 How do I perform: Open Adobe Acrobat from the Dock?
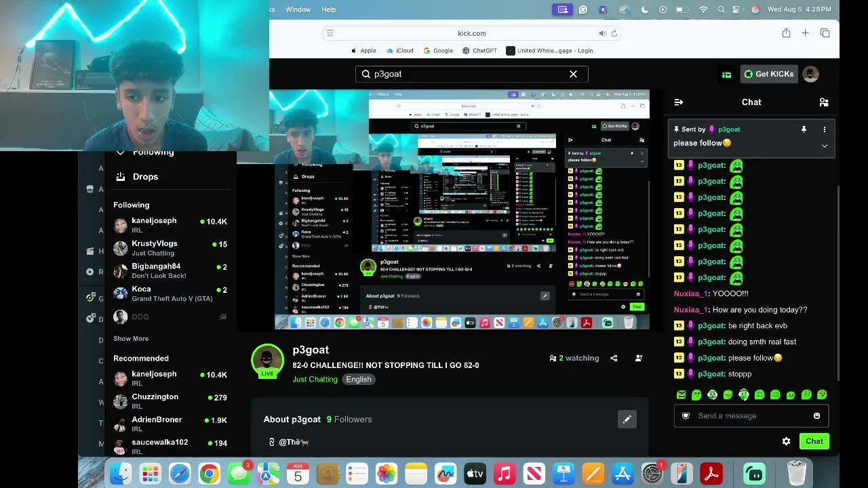711,473
